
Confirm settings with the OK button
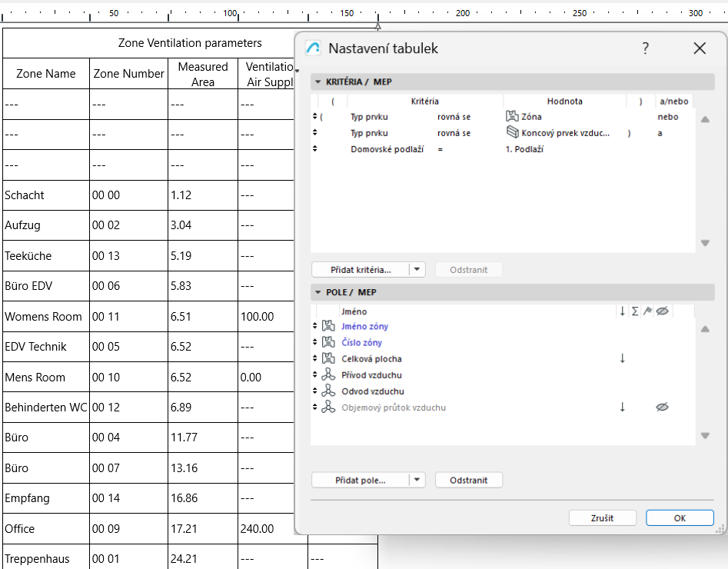[680, 517]
